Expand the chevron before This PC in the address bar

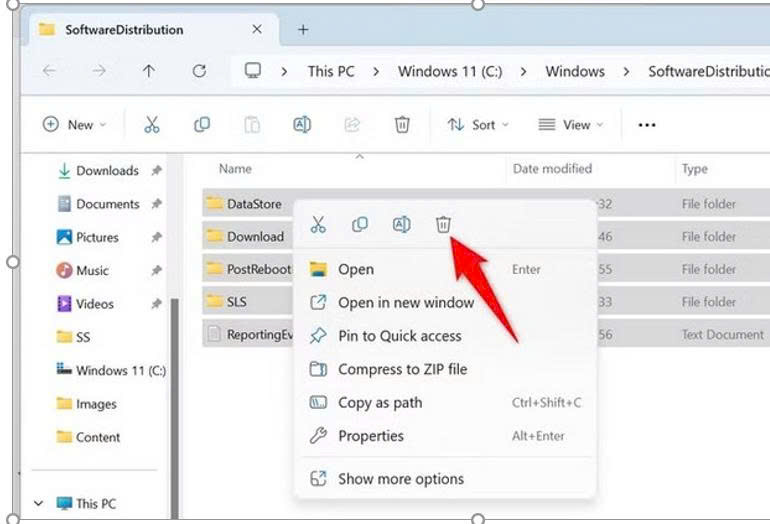point(284,72)
